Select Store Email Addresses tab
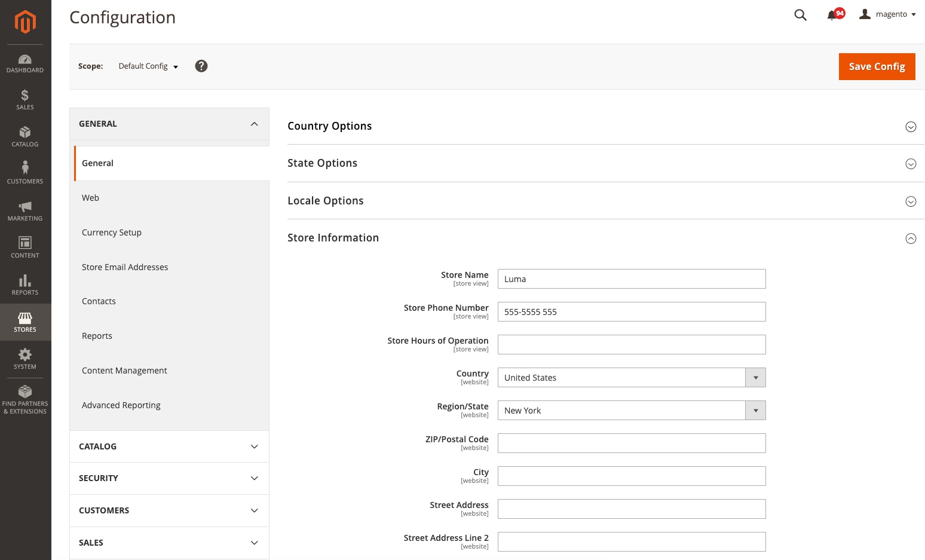The image size is (925, 560). [125, 267]
